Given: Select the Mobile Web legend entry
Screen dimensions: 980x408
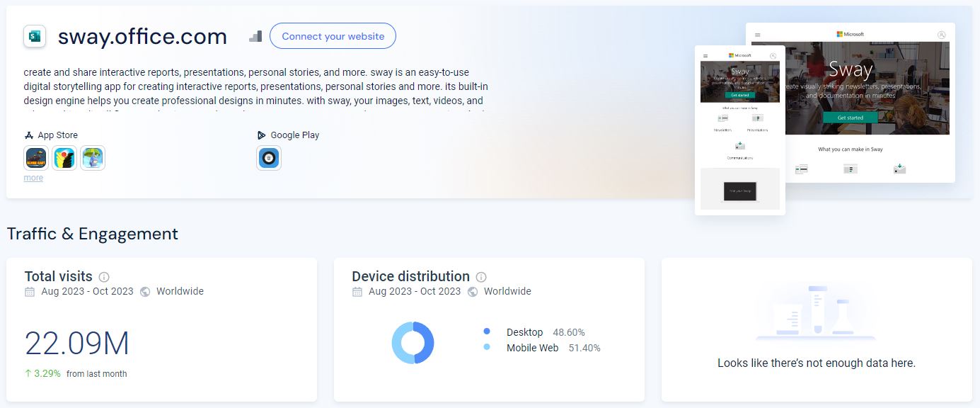Looking at the screenshot, I should [532, 348].
